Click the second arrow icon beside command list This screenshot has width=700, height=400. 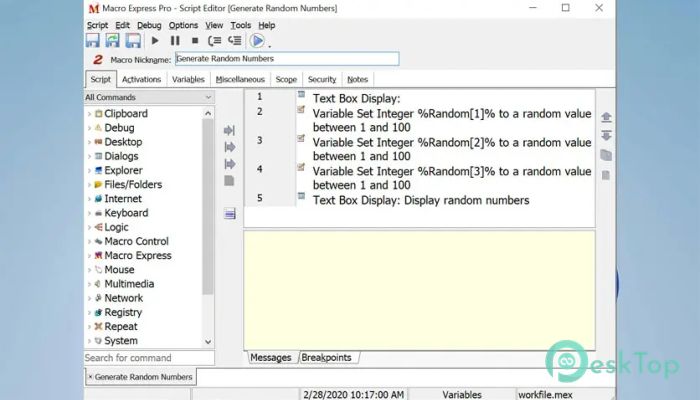(x=229, y=147)
